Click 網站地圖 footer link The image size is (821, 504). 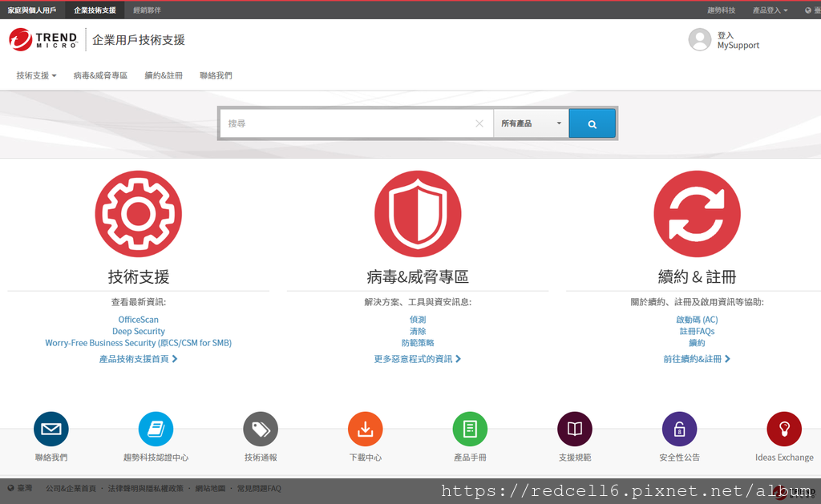tap(210, 488)
